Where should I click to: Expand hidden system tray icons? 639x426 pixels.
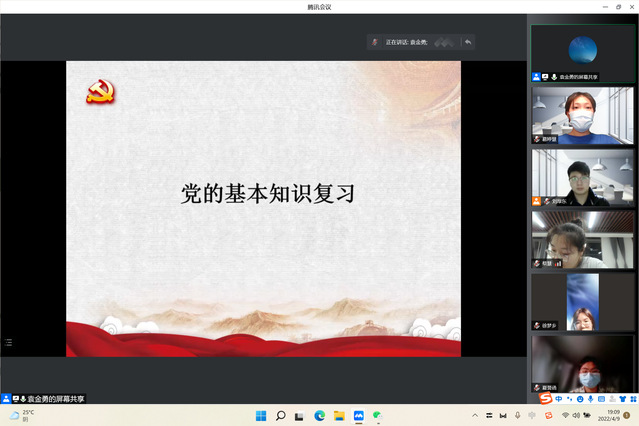point(475,416)
